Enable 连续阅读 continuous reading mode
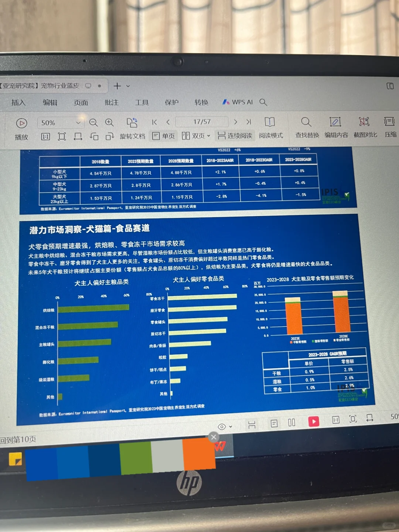This screenshot has width=399, height=532. pyautogui.click(x=235, y=136)
